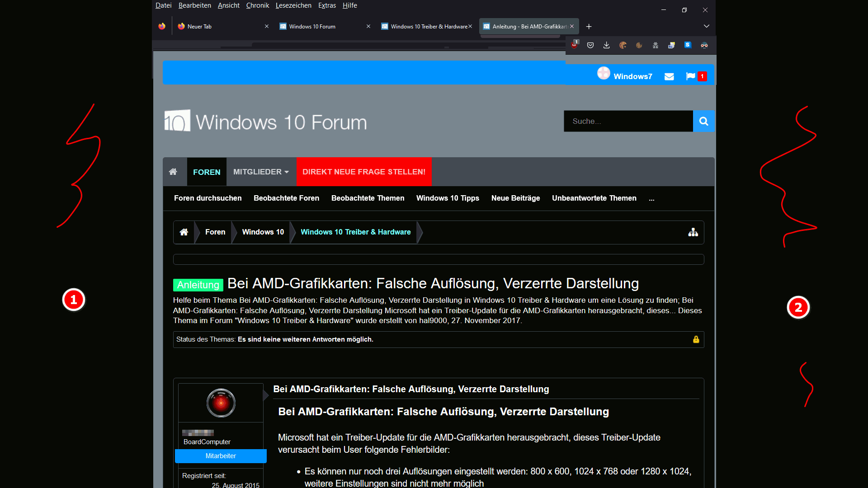Click Windows 10 Treiber & Hardware breadcrumb
The width and height of the screenshot is (868, 488).
click(356, 232)
